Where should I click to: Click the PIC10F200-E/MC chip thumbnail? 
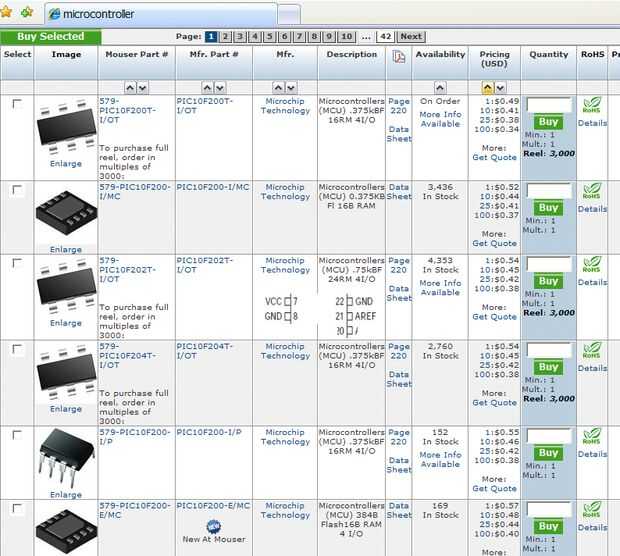[66, 532]
